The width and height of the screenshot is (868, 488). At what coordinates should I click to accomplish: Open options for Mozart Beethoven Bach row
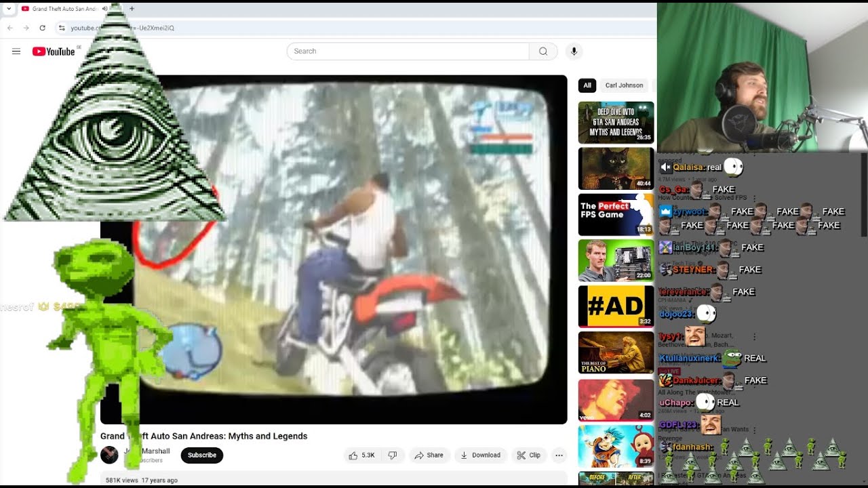point(754,336)
